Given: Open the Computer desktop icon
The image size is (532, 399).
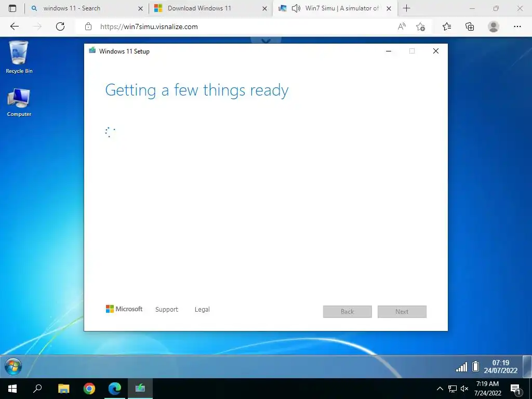Looking at the screenshot, I should (x=19, y=102).
